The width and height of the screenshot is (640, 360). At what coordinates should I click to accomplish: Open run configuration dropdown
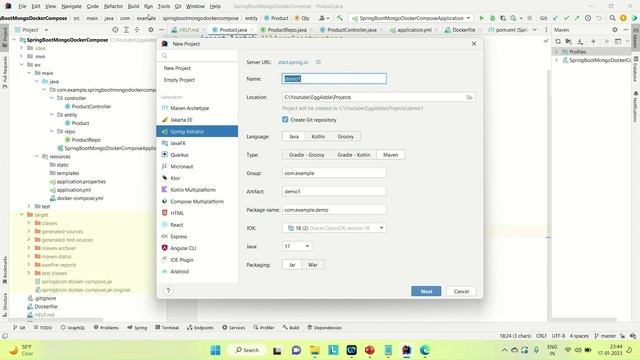pyautogui.click(x=411, y=18)
